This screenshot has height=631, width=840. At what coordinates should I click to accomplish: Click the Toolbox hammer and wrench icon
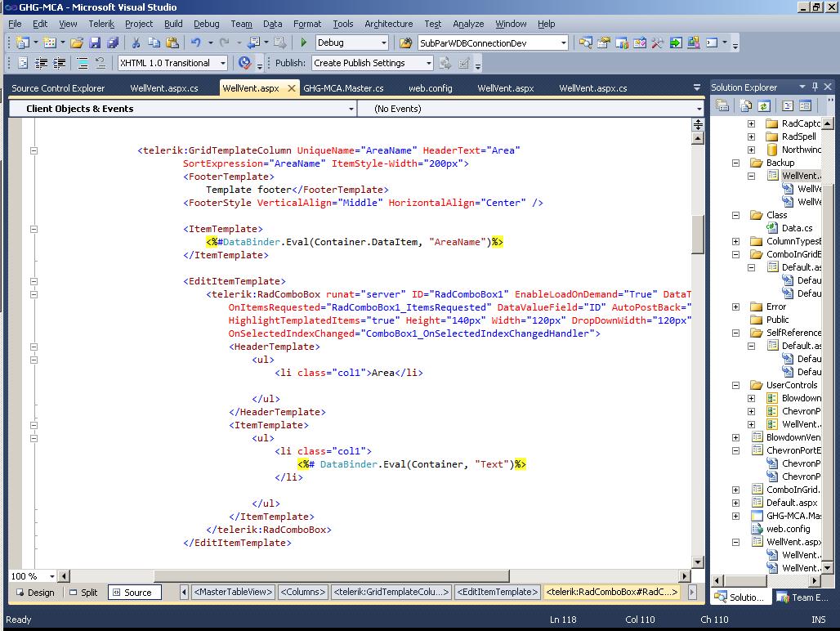pyautogui.click(x=658, y=43)
